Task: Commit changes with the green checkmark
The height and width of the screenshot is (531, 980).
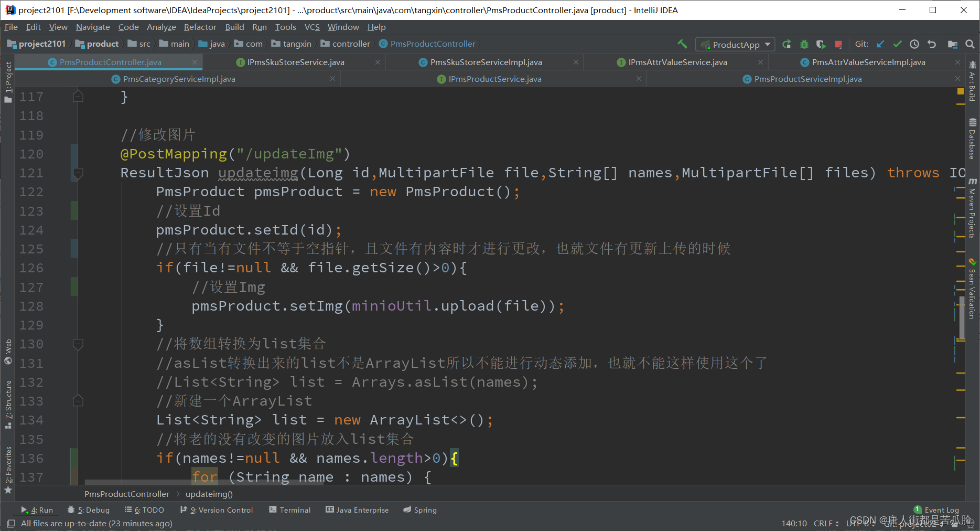Action: [898, 45]
